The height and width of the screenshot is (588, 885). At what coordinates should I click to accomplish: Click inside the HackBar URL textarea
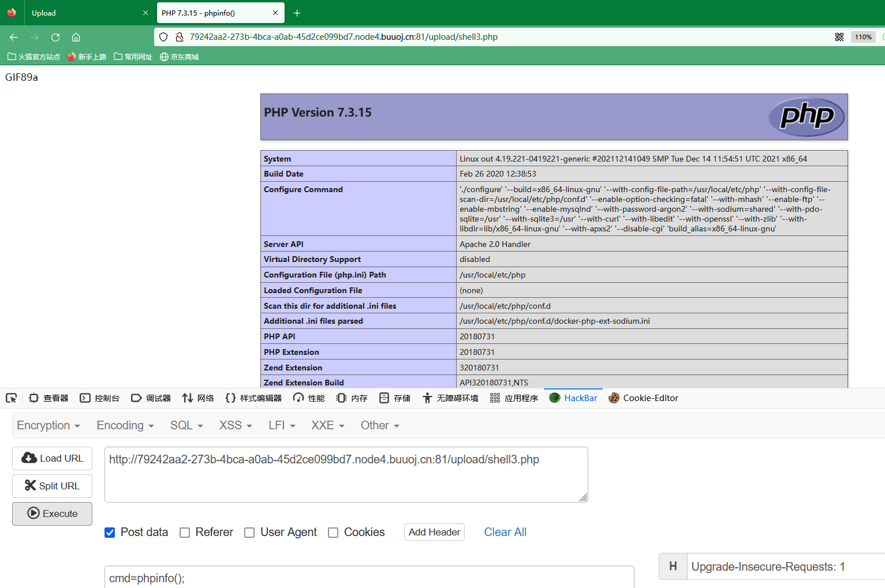coord(346,474)
